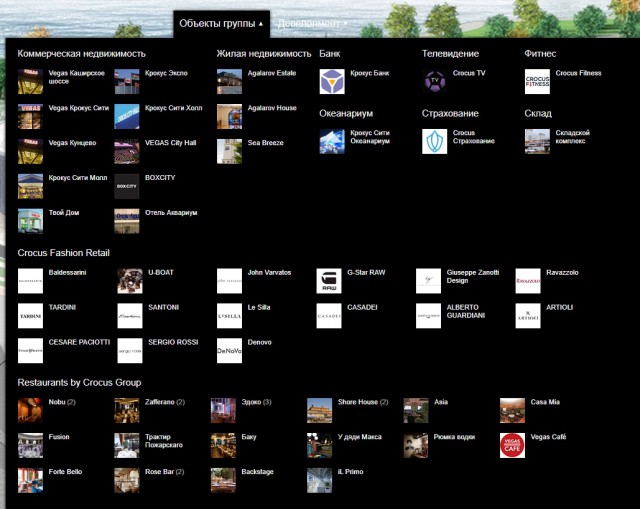640x509 pixels.
Task: Select the Жилая недвижимость heading
Action: [264, 53]
